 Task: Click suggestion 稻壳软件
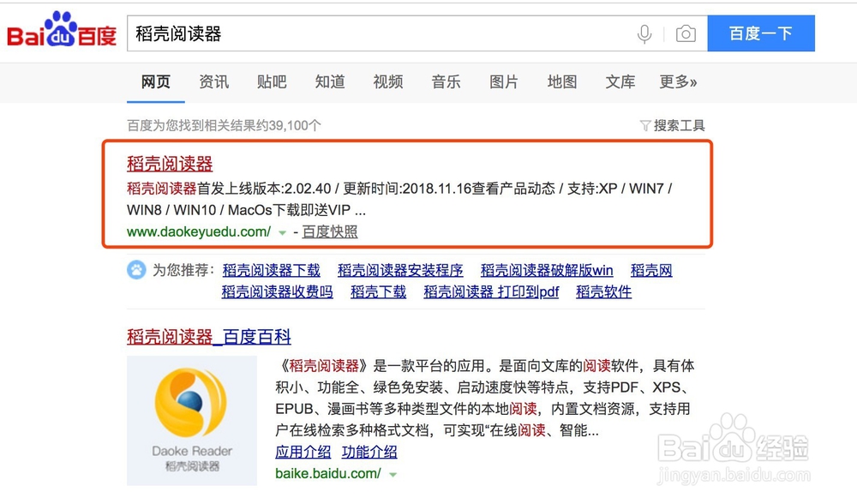click(604, 292)
